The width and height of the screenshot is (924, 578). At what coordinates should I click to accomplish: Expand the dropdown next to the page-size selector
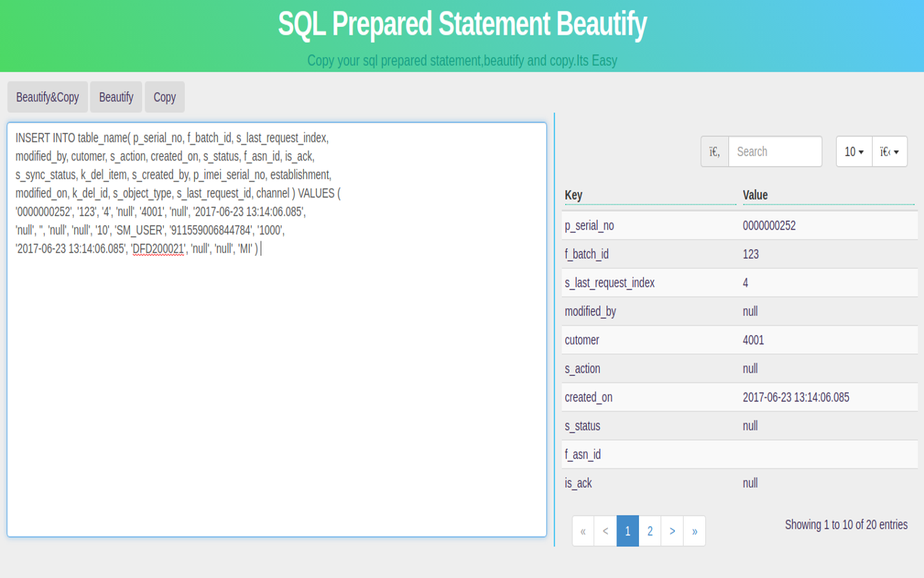click(889, 151)
